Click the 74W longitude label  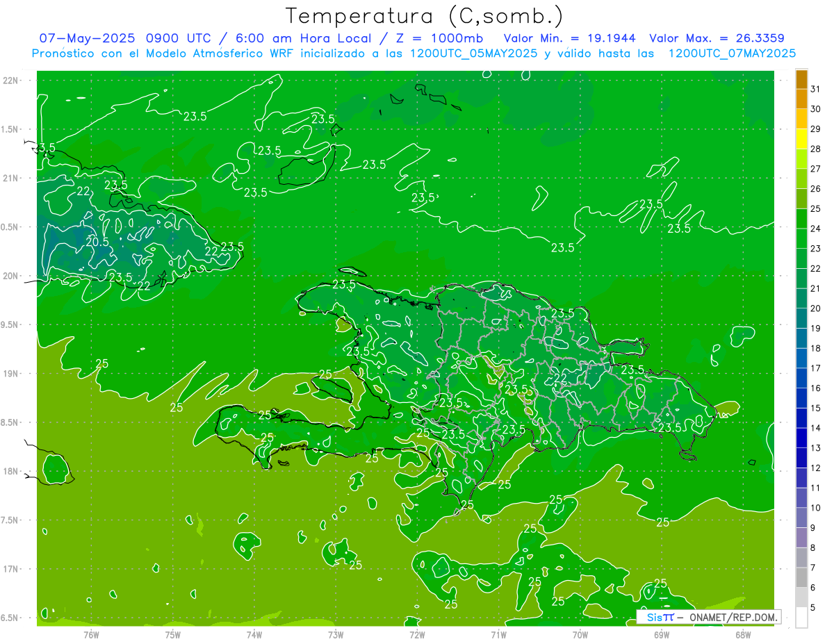tap(254, 634)
